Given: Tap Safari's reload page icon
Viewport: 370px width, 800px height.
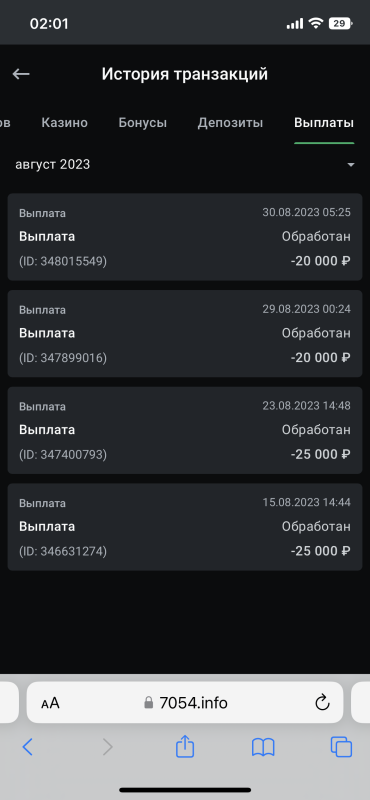Looking at the screenshot, I should [x=322, y=703].
